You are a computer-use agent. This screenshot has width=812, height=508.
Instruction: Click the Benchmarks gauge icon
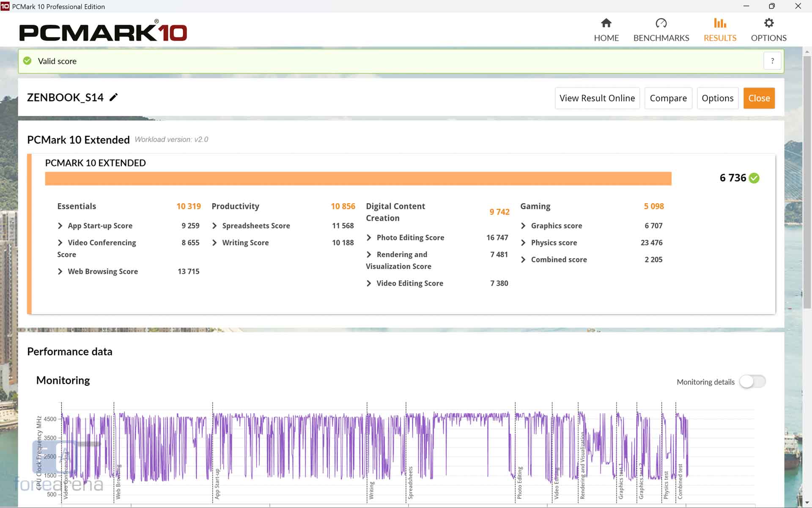point(661,23)
